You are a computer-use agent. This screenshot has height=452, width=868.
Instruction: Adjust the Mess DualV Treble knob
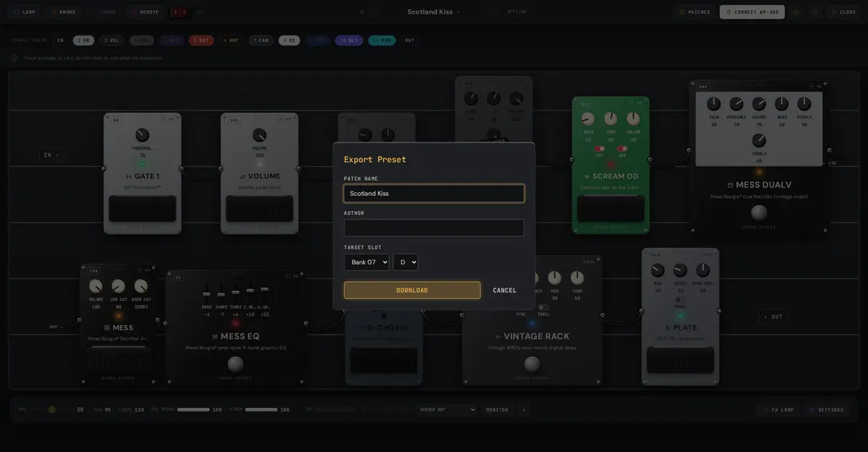point(759,140)
